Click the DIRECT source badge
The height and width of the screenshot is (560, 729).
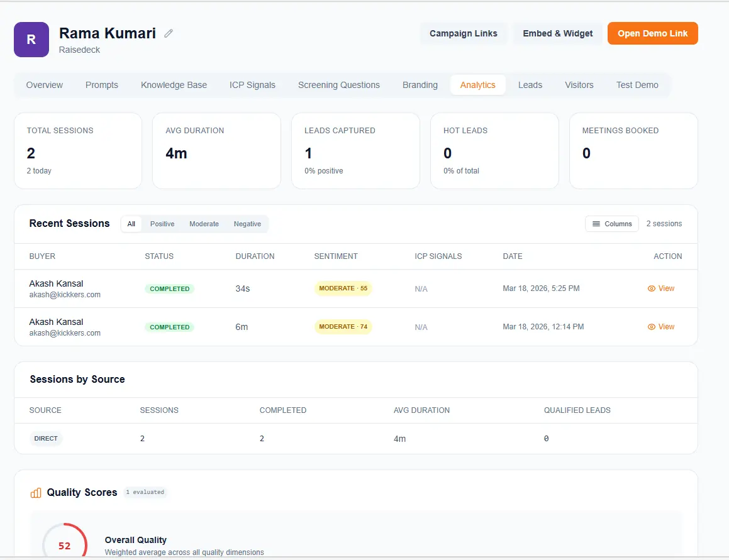tap(46, 438)
